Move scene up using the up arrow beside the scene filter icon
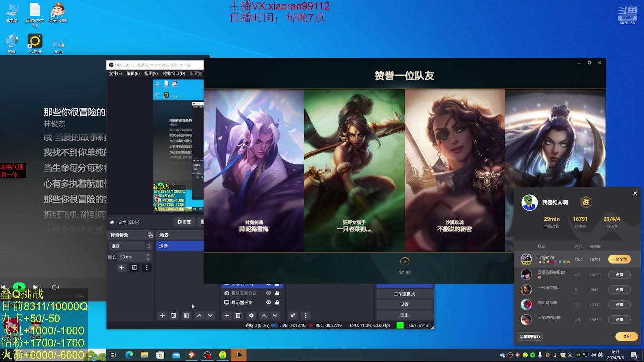 point(199,315)
